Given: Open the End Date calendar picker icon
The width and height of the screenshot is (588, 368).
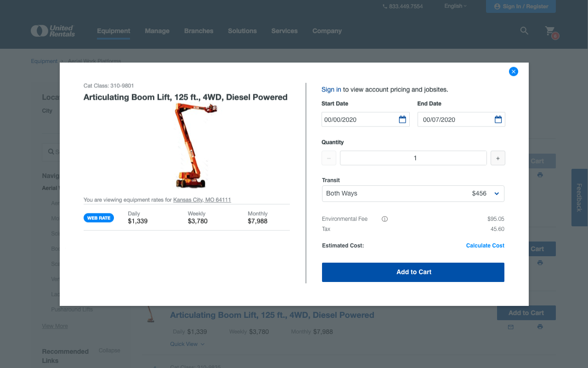Looking at the screenshot, I should (x=498, y=120).
